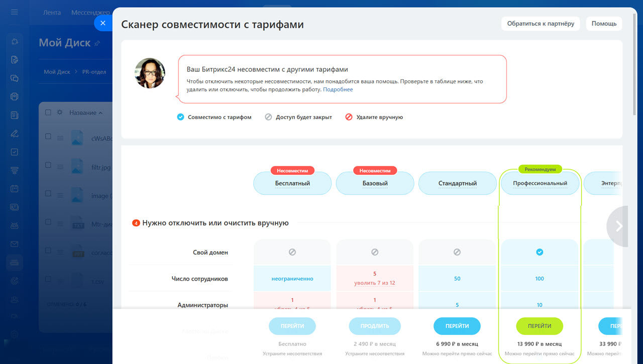Check the box for Mtr file row
Viewport: 643px width, 364px height.
tap(48, 222)
